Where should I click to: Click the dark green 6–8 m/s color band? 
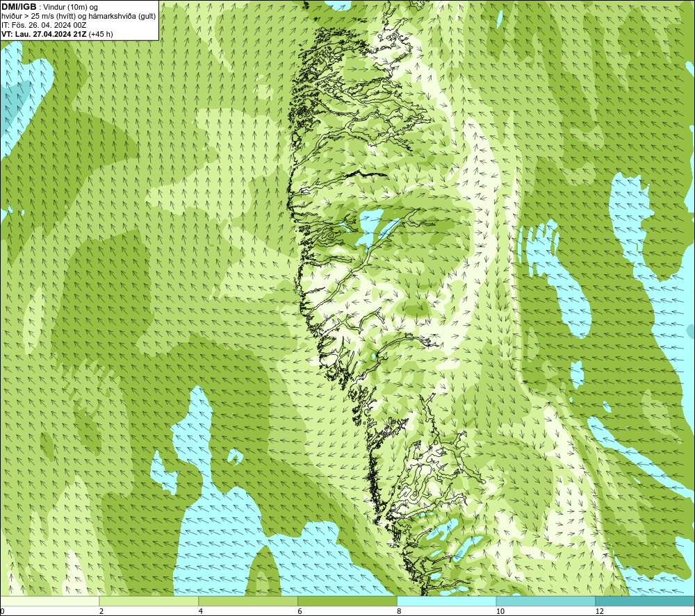pos(347,601)
